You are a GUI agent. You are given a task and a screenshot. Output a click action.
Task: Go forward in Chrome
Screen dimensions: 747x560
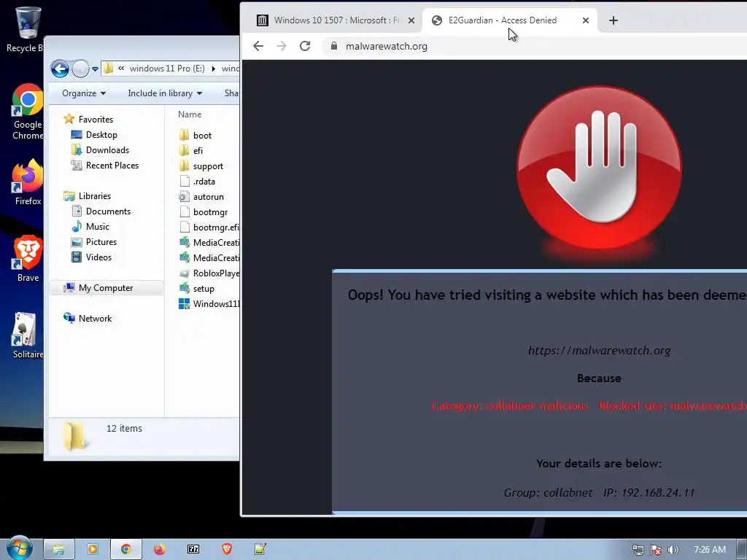(x=282, y=46)
